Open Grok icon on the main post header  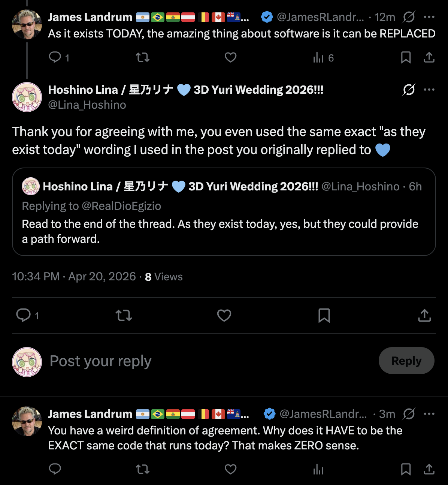point(409,90)
